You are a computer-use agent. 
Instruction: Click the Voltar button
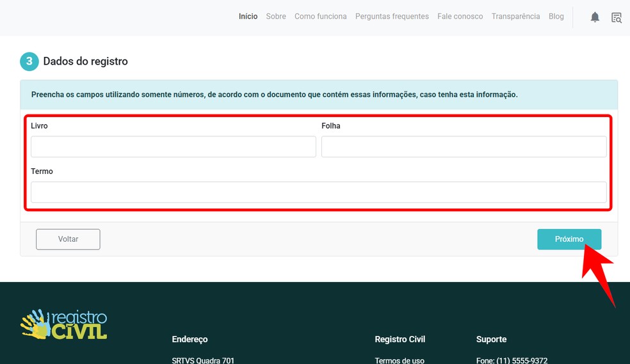click(x=68, y=239)
